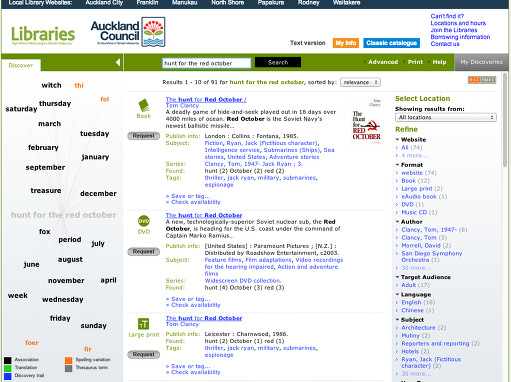Viewport: 511px width, 382px height.
Task: Filter subject by Mutiny
Action: tap(410, 336)
